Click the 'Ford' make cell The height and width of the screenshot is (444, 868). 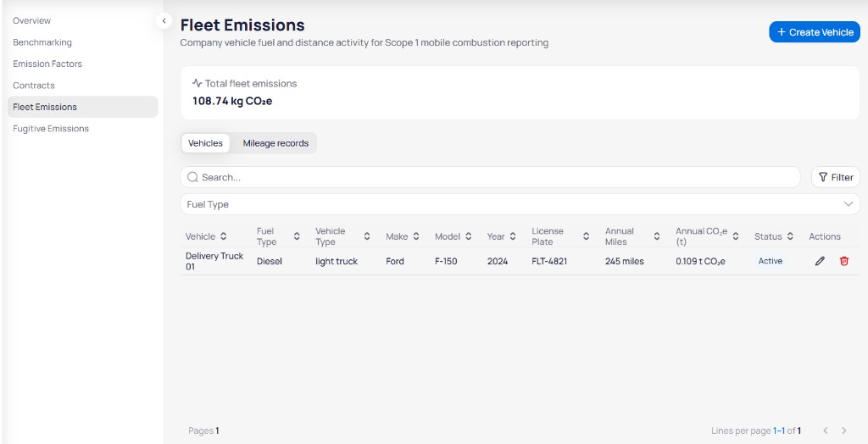395,261
